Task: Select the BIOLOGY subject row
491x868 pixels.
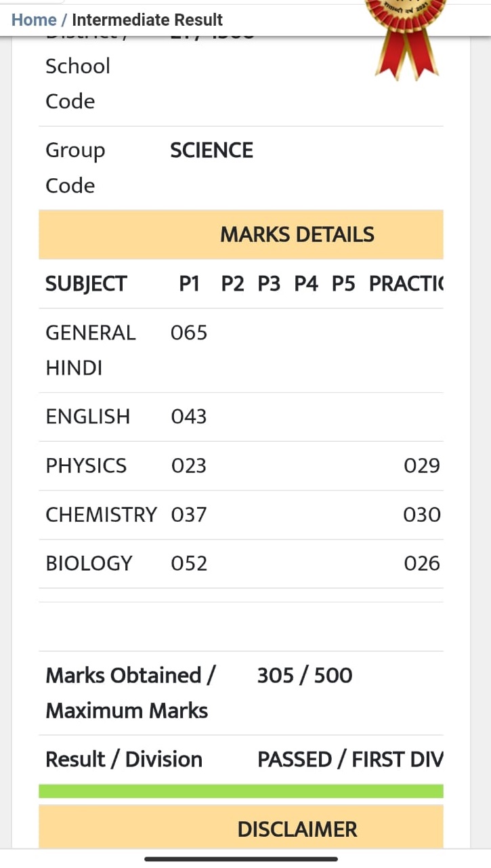Action: tap(241, 564)
